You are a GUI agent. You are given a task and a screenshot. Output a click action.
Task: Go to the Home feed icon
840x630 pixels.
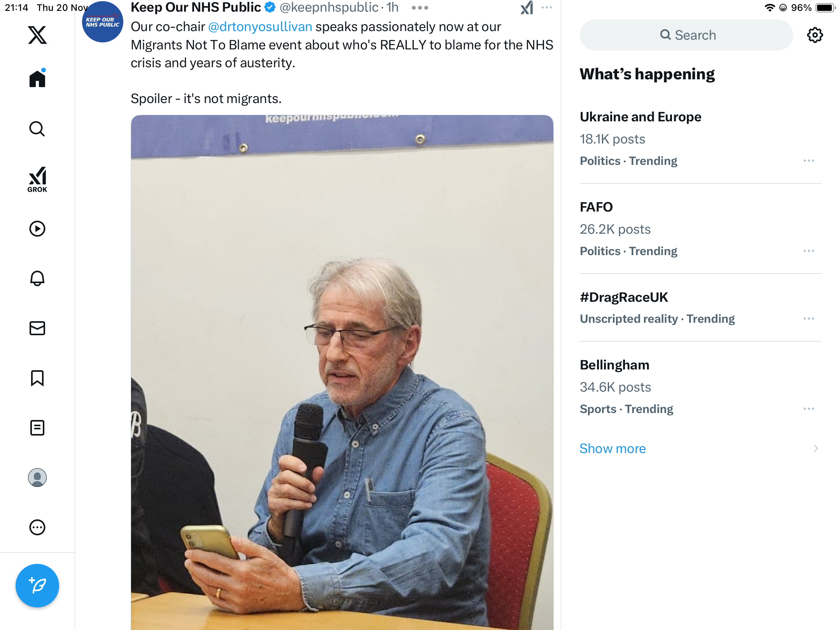[37, 79]
